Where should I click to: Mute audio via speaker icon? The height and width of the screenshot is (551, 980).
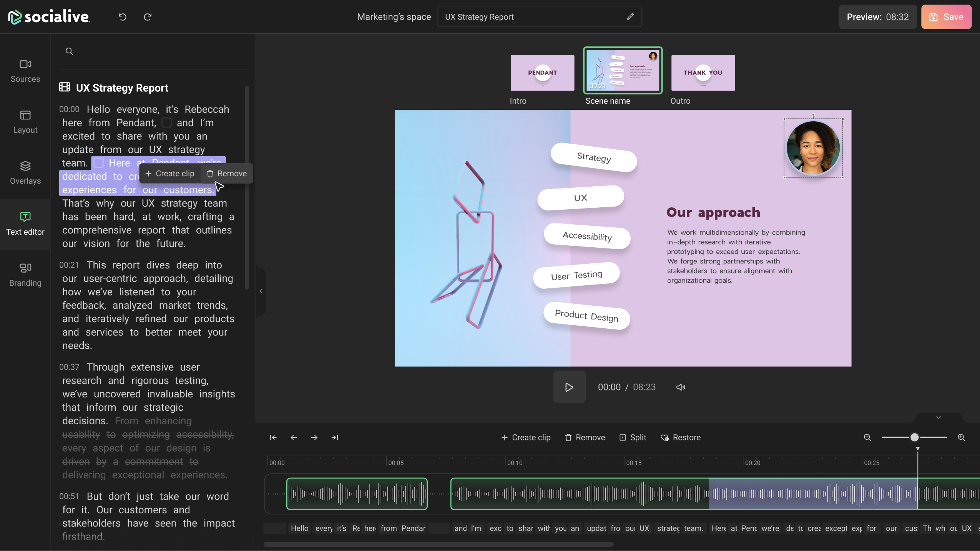click(680, 387)
